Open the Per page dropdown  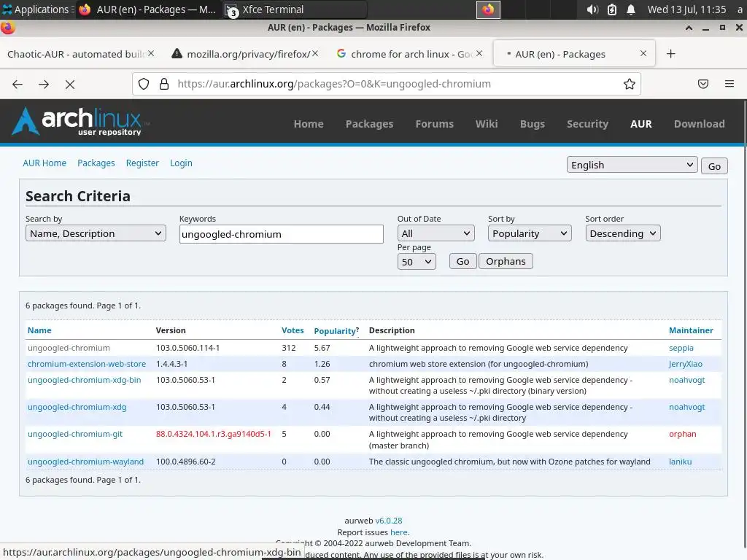pyautogui.click(x=417, y=262)
